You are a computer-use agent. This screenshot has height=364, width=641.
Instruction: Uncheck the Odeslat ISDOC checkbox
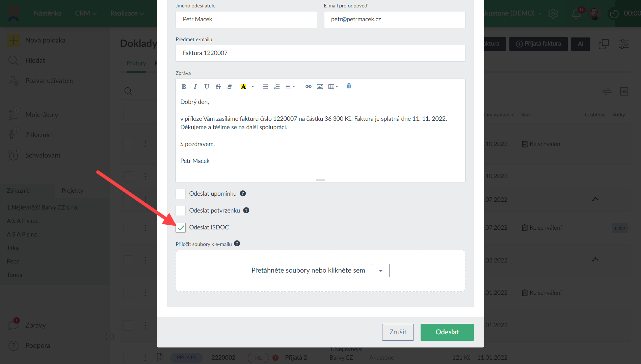click(x=181, y=228)
